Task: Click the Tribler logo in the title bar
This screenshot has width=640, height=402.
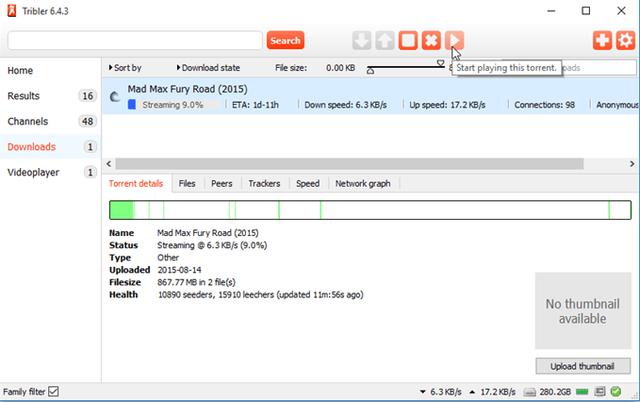Action: click(x=12, y=11)
